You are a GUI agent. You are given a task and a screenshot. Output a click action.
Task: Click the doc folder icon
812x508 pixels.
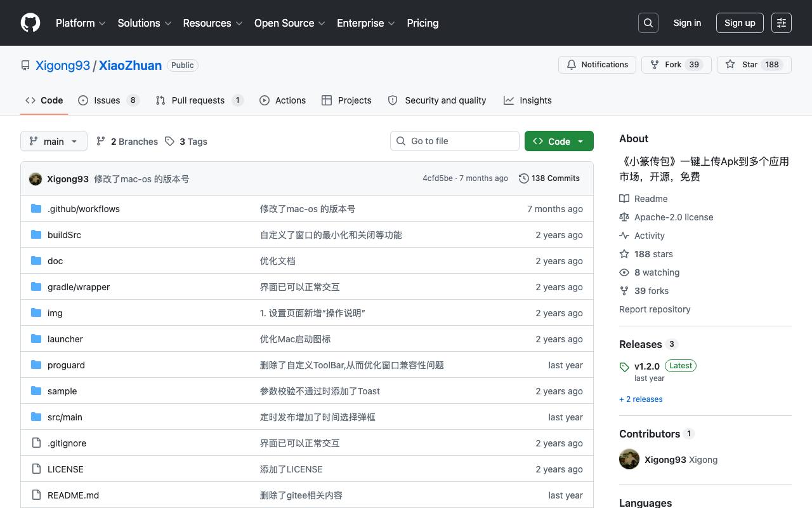coord(36,260)
